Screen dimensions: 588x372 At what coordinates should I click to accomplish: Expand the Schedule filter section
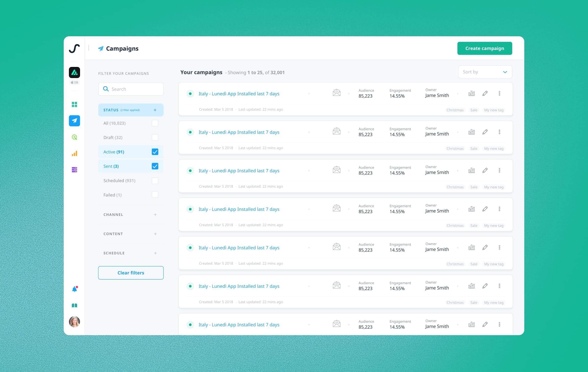pyautogui.click(x=155, y=253)
